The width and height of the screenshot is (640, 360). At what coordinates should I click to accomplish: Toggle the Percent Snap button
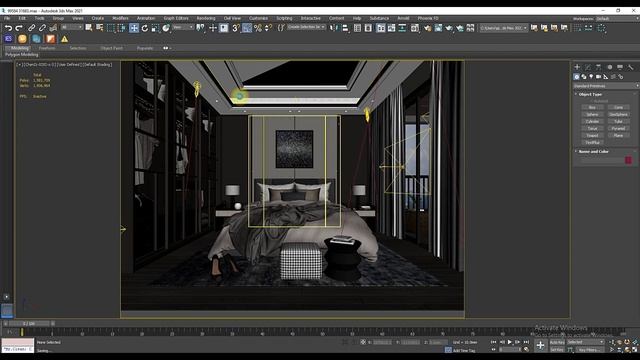tap(258, 28)
